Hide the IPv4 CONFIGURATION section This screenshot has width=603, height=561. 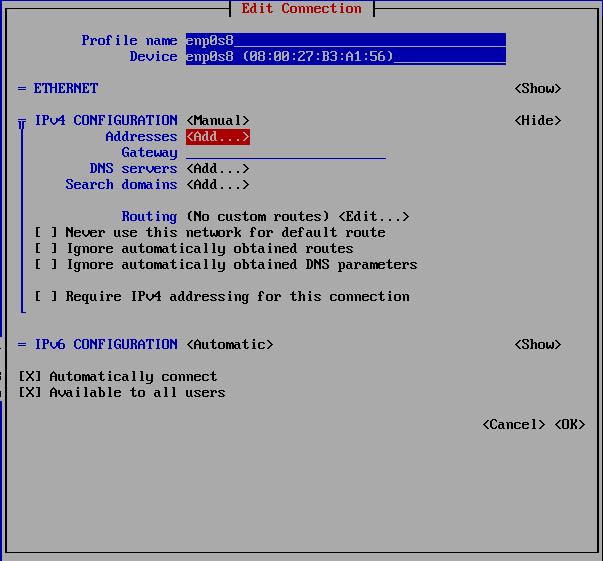(x=538, y=120)
